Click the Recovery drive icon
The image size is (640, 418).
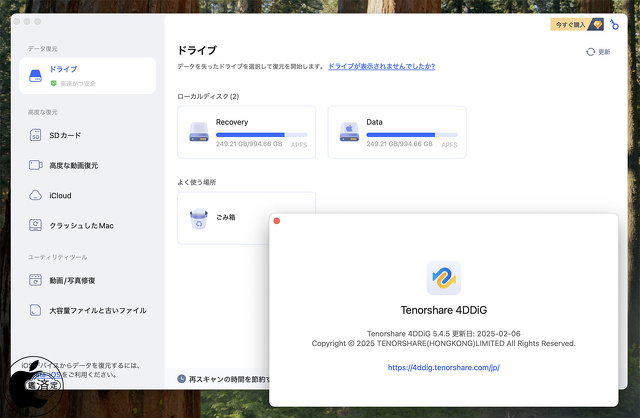click(x=199, y=132)
